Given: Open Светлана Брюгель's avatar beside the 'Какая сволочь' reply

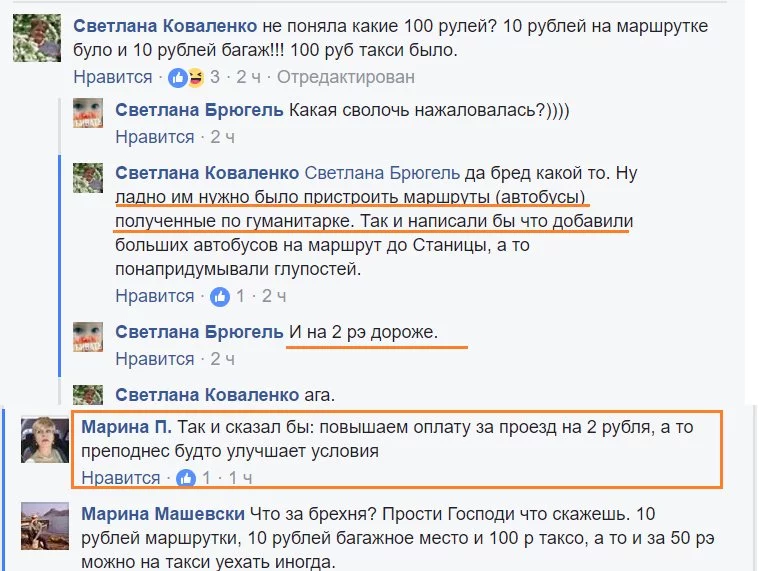Looking at the screenshot, I should tap(90, 122).
